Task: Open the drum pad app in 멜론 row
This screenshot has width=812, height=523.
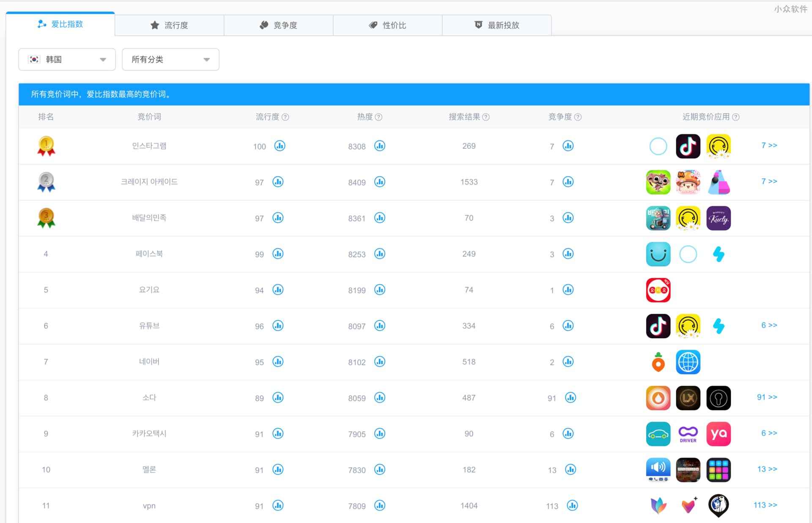Action: 719,470
